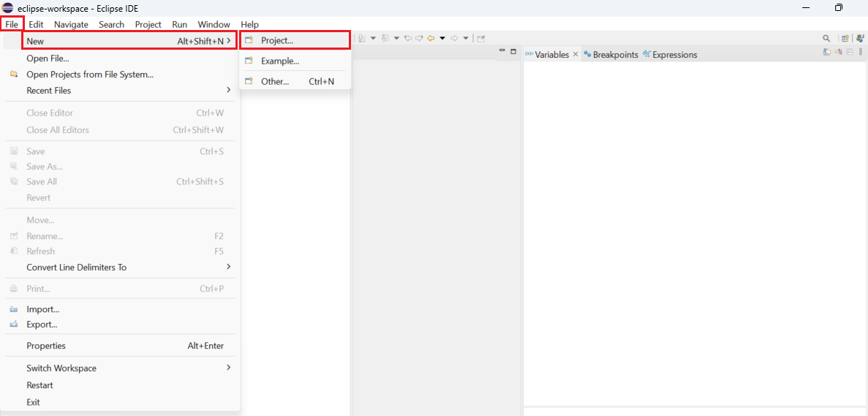This screenshot has height=416, width=868.
Task: Open the Window menu in the menu bar
Action: [214, 24]
